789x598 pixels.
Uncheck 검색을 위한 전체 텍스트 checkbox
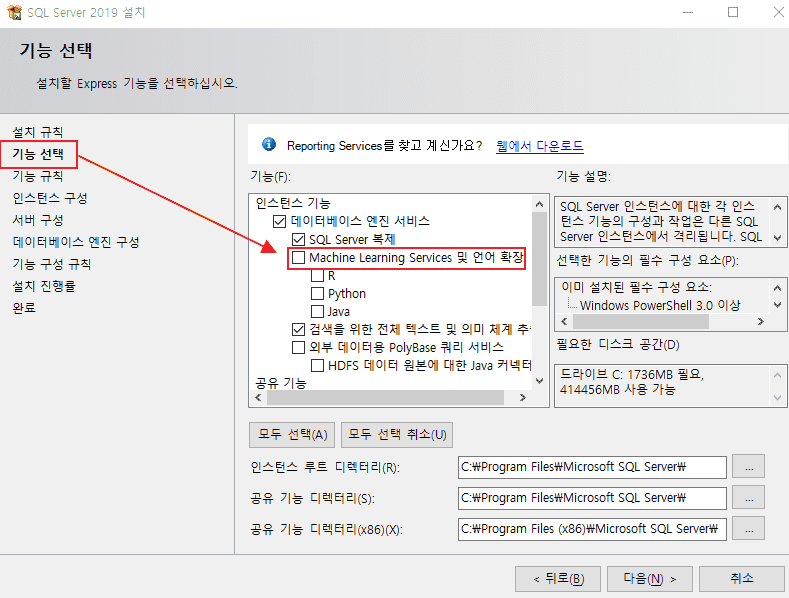click(298, 330)
